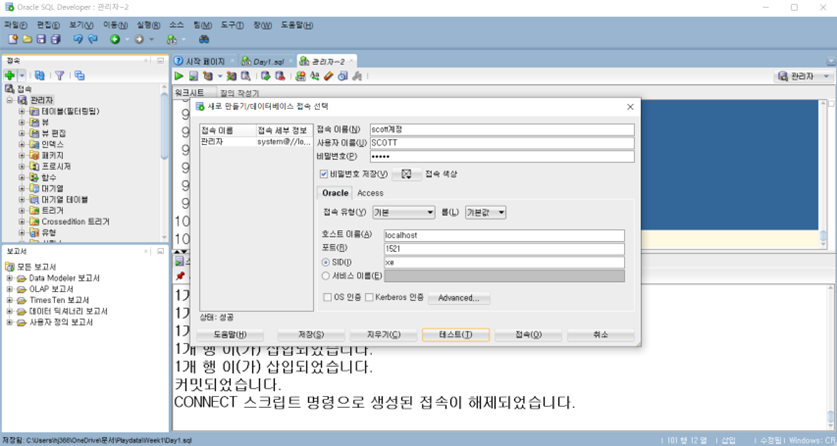Toggle the 비밀번호 저장 checkbox
This screenshot has height=446, width=837.
[323, 174]
